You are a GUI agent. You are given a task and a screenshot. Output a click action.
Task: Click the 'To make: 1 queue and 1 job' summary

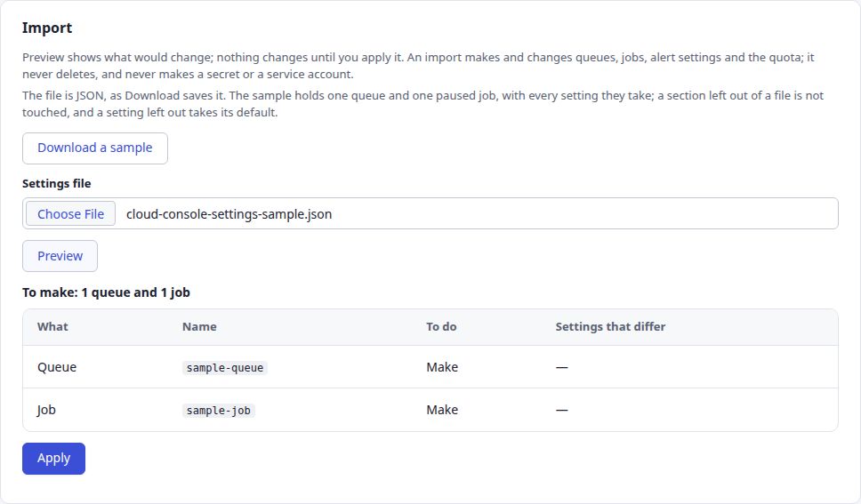(x=106, y=292)
